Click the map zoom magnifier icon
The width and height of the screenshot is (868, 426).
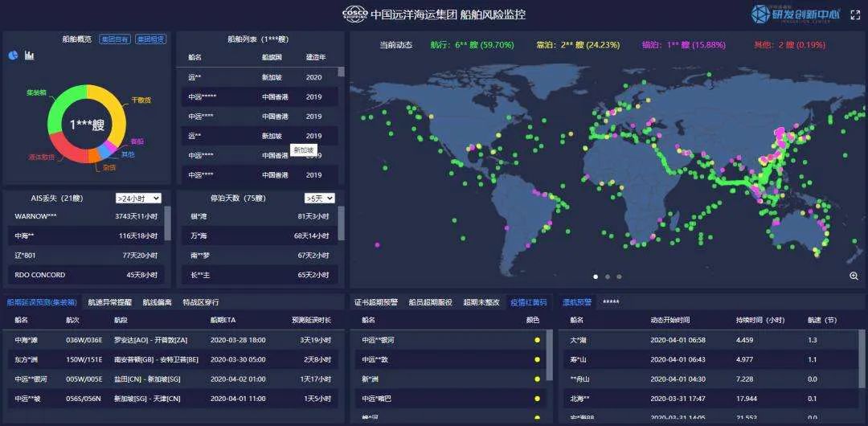[854, 276]
